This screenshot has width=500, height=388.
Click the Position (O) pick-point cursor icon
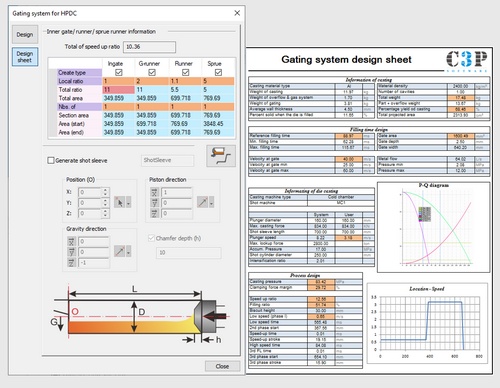coord(119,202)
